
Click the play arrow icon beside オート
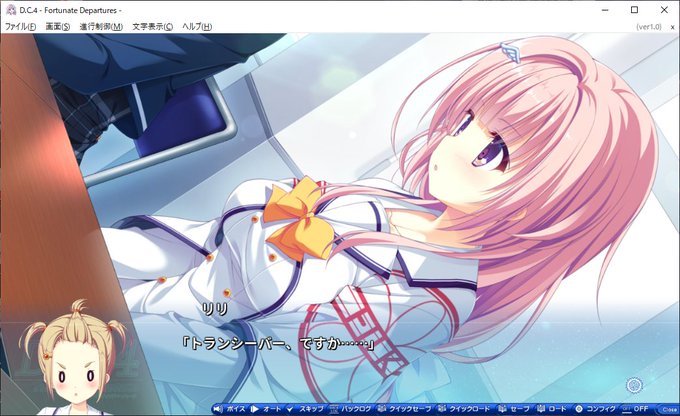pyautogui.click(x=255, y=409)
